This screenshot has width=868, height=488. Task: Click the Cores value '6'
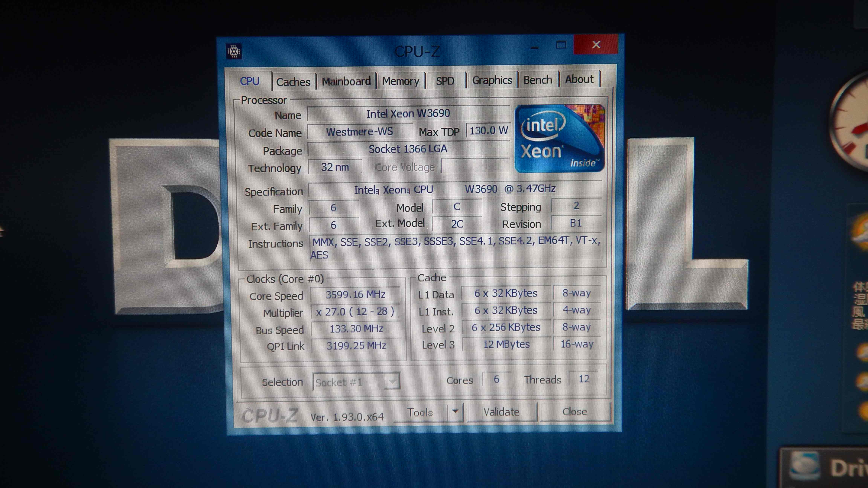click(496, 380)
